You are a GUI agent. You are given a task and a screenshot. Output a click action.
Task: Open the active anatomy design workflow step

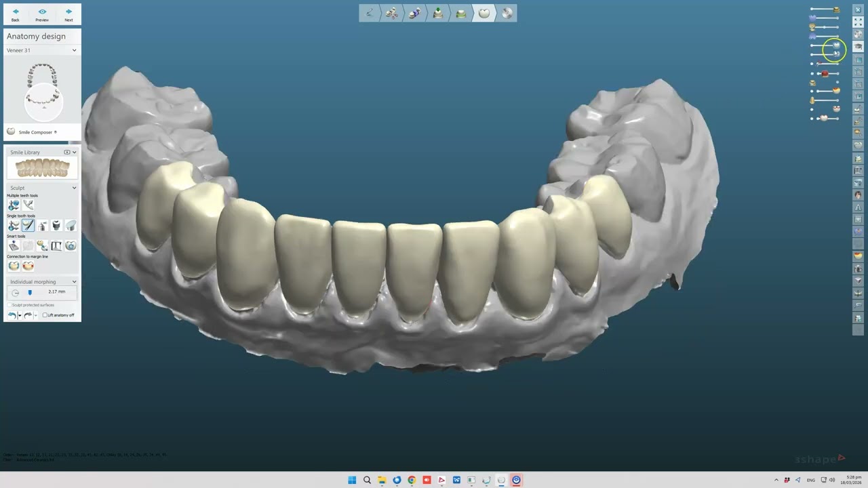[484, 13]
